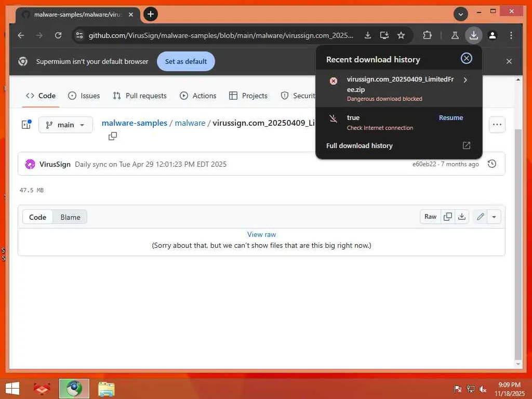Screen dimensions: 532x399
Task: Copy raw file contents icon
Action: [447, 217]
